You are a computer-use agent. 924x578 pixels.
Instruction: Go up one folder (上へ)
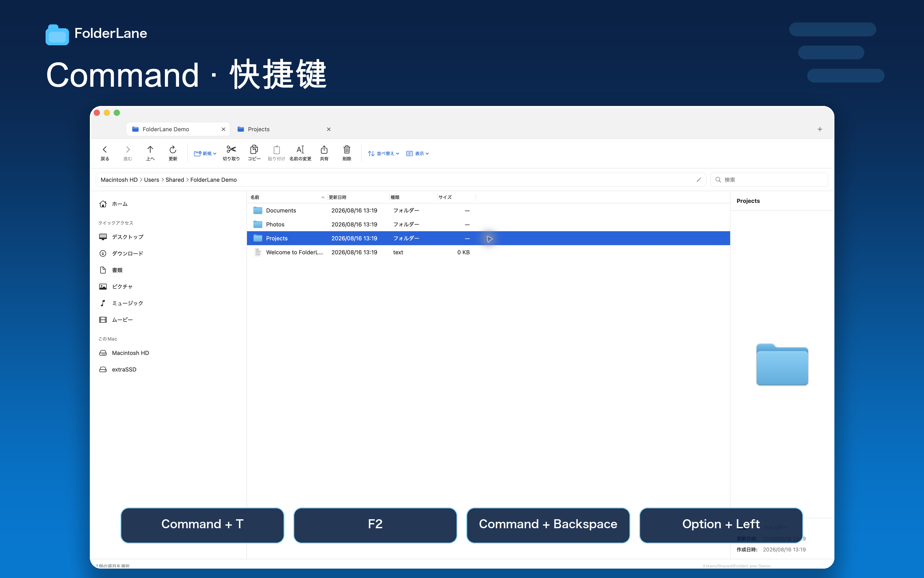point(150,153)
